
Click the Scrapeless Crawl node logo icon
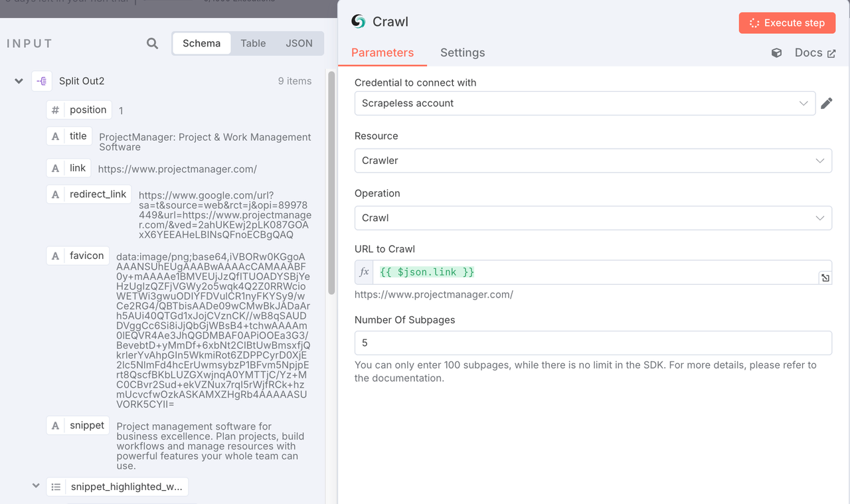(359, 22)
